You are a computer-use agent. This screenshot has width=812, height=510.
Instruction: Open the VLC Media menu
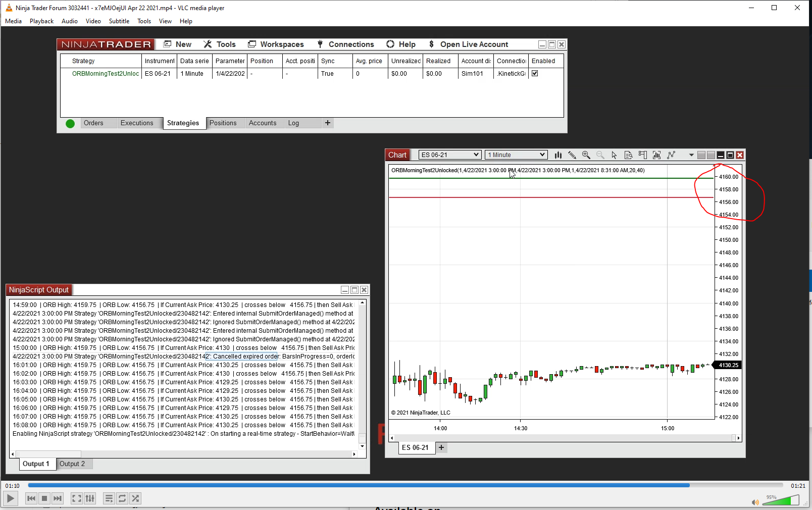pyautogui.click(x=13, y=21)
